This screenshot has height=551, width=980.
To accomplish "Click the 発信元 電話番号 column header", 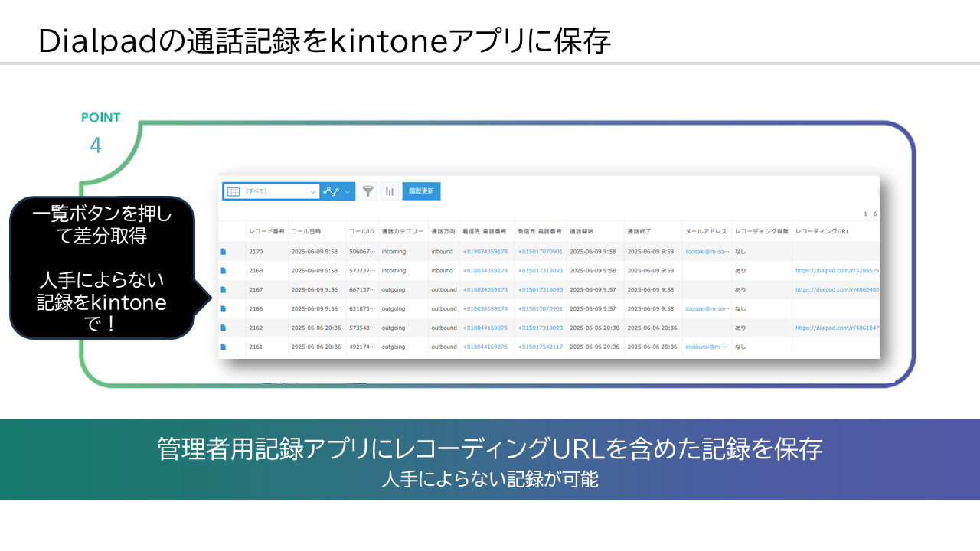I will 541,231.
